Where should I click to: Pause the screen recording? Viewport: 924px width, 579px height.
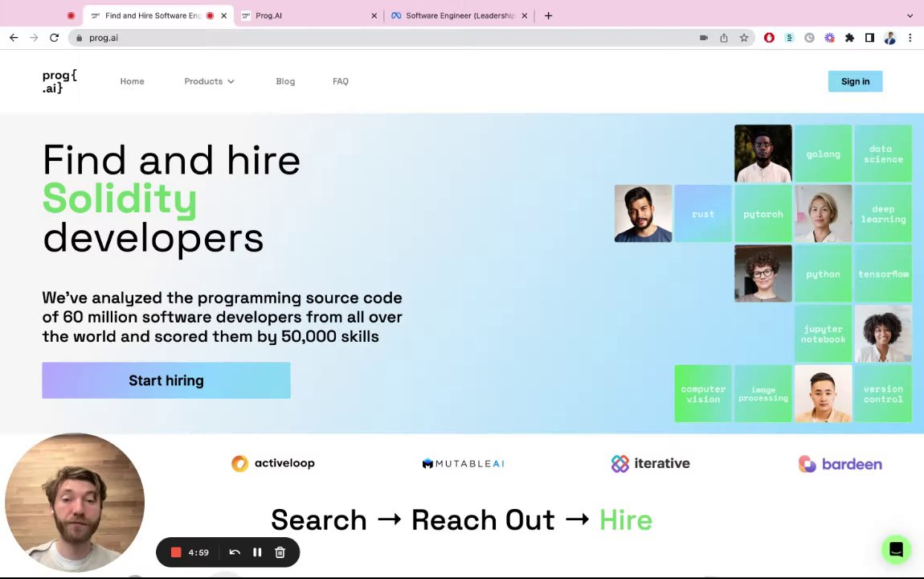point(257,552)
